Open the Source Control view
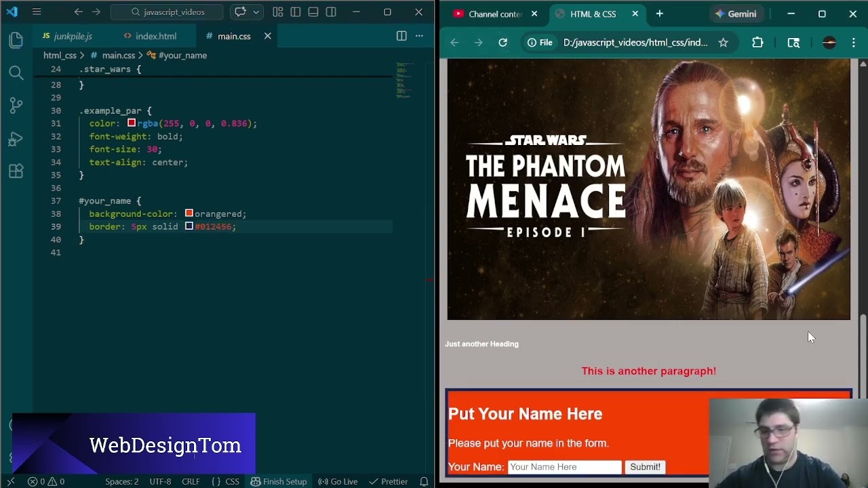 pos(16,105)
